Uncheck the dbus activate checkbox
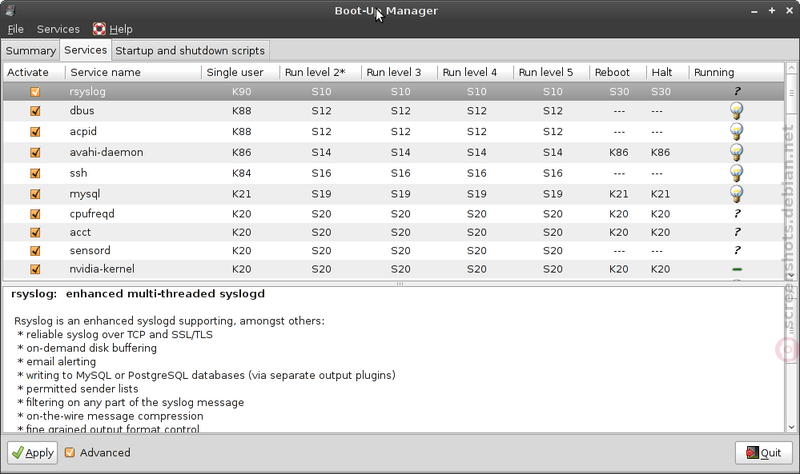 35,111
